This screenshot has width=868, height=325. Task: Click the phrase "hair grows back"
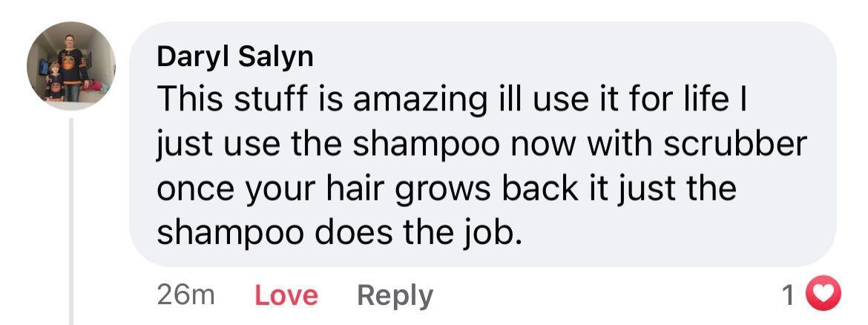point(411,190)
